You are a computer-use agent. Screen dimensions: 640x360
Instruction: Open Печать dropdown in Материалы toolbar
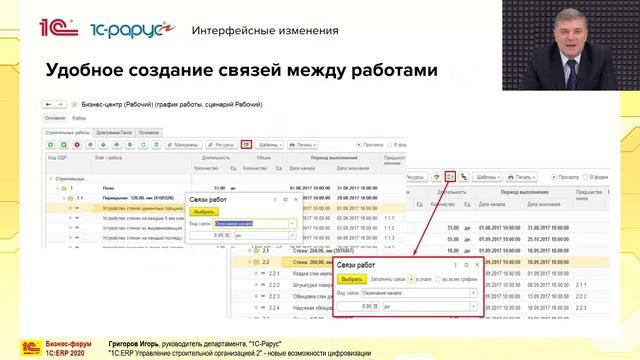pyautogui.click(x=302, y=145)
